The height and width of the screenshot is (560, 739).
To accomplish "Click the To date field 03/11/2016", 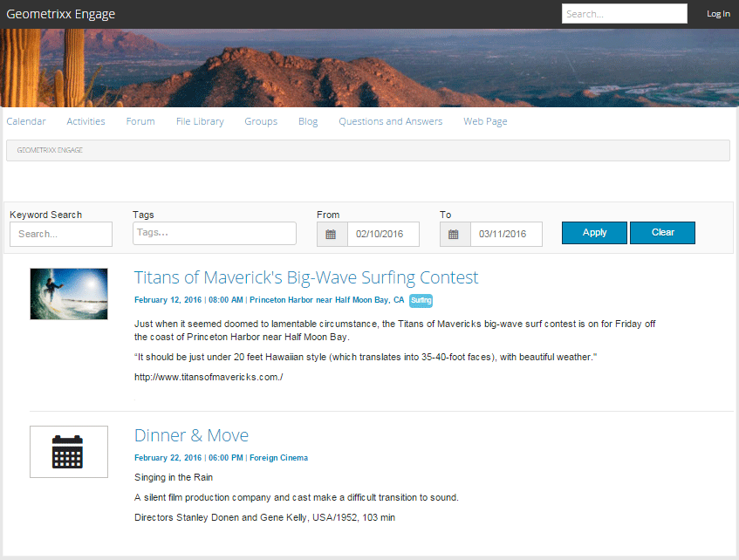I will click(x=506, y=235).
